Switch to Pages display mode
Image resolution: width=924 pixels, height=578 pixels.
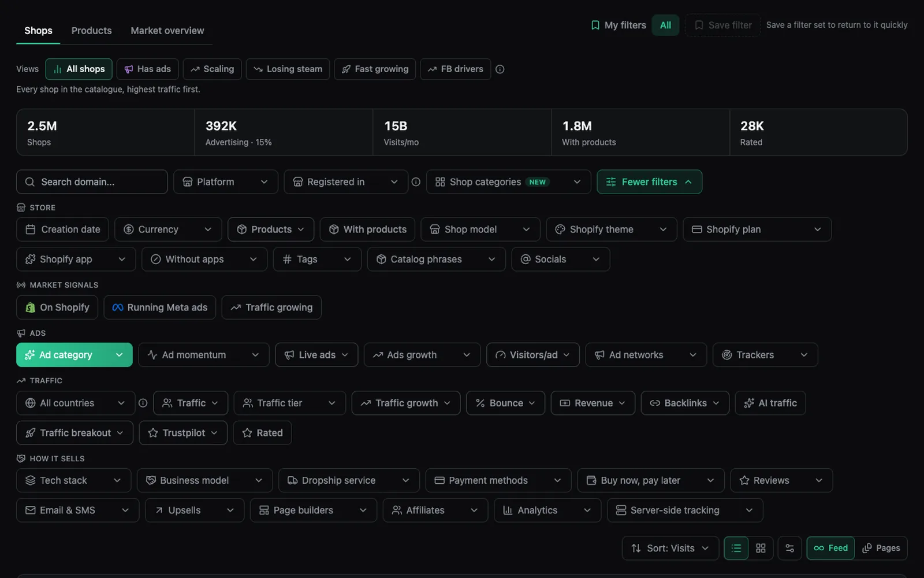(881, 548)
